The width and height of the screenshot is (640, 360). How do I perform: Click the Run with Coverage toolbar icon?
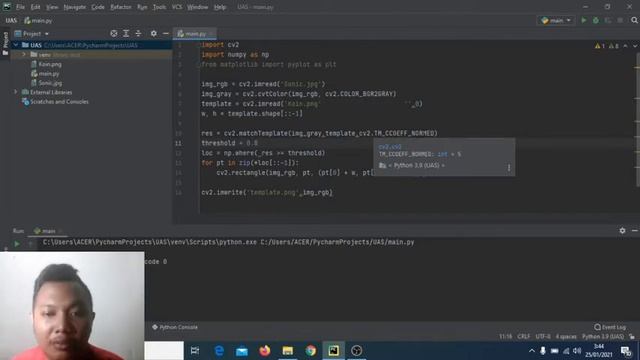(x=608, y=20)
